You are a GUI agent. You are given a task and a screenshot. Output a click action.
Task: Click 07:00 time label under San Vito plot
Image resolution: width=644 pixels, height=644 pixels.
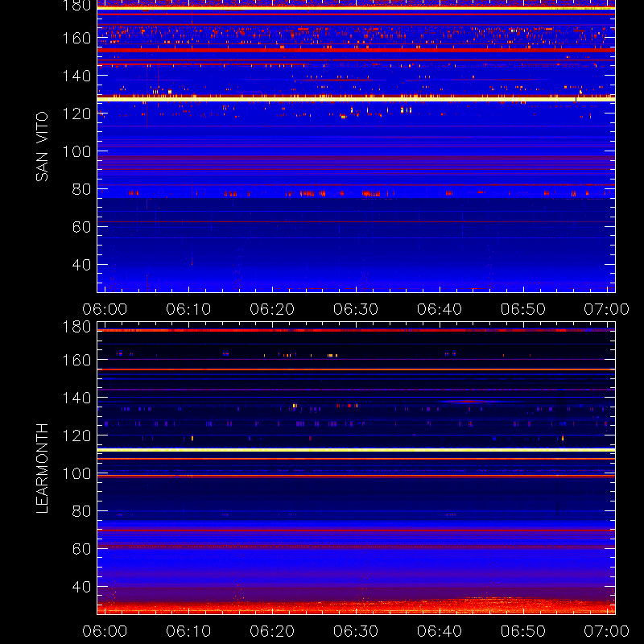click(607, 309)
